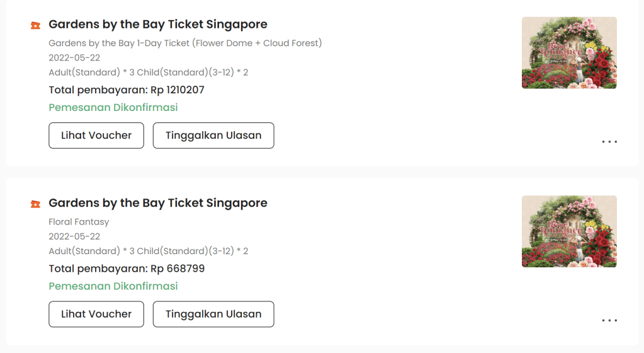Open the Floral Fantasy booking thumbnail image
Viewport: 644px width, 353px height.
(569, 231)
